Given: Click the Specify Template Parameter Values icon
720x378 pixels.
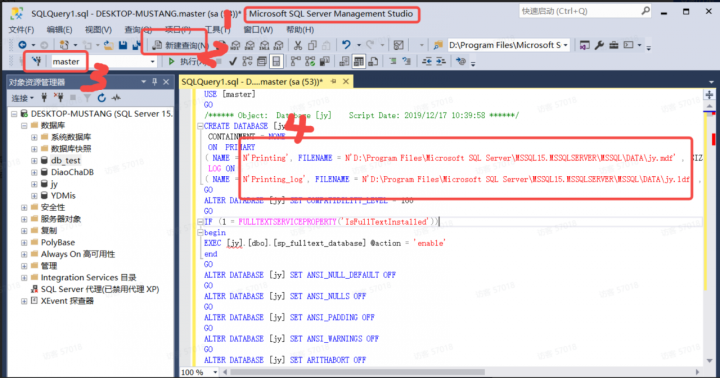Looking at the screenshot, I should point(461,61).
